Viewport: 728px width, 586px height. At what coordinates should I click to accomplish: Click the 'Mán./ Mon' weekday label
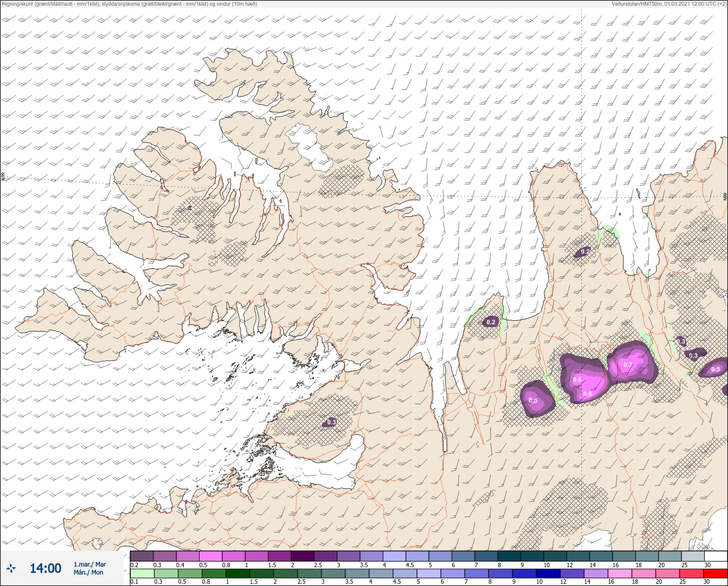(x=88, y=572)
